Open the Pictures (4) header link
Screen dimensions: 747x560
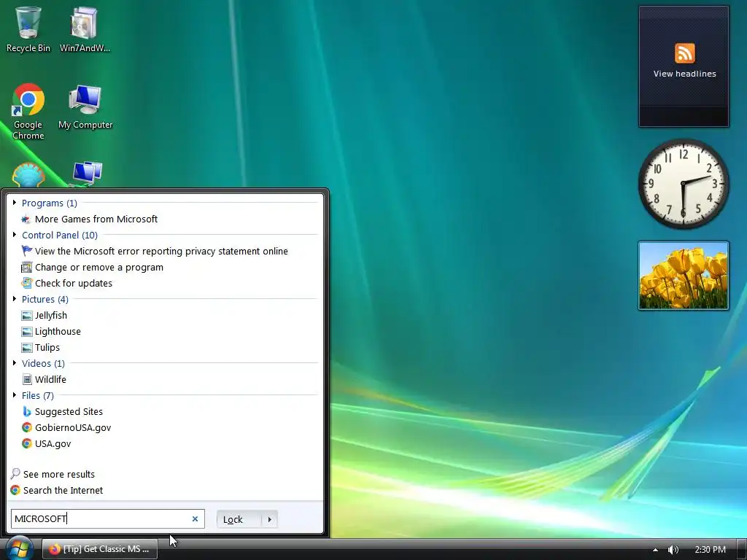click(x=45, y=299)
